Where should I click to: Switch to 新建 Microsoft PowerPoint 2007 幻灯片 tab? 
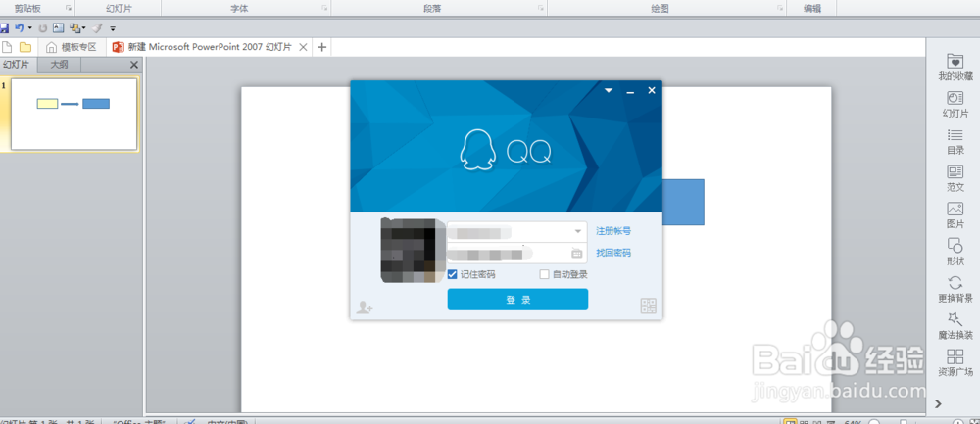[x=202, y=47]
